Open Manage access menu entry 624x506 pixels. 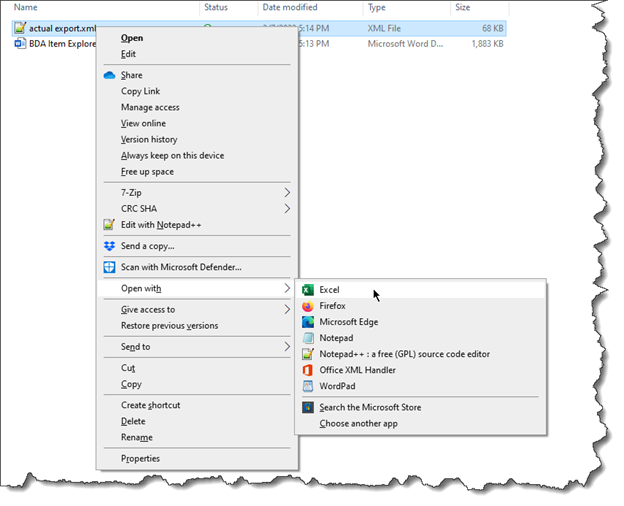click(197, 107)
